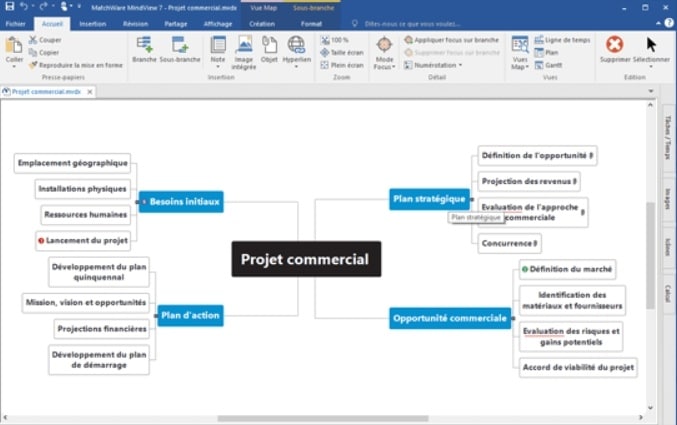
Task: Switch to the Révision tab
Action: click(x=135, y=24)
